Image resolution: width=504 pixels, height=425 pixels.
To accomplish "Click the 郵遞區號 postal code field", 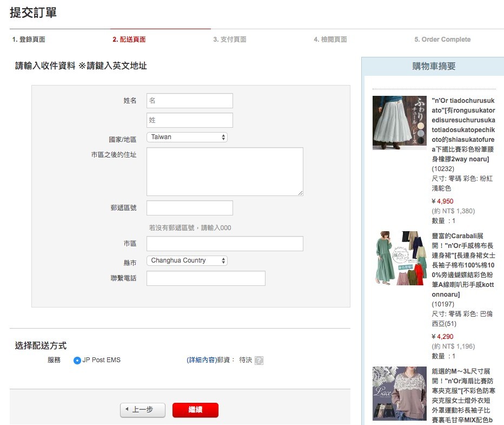I will pos(189,207).
